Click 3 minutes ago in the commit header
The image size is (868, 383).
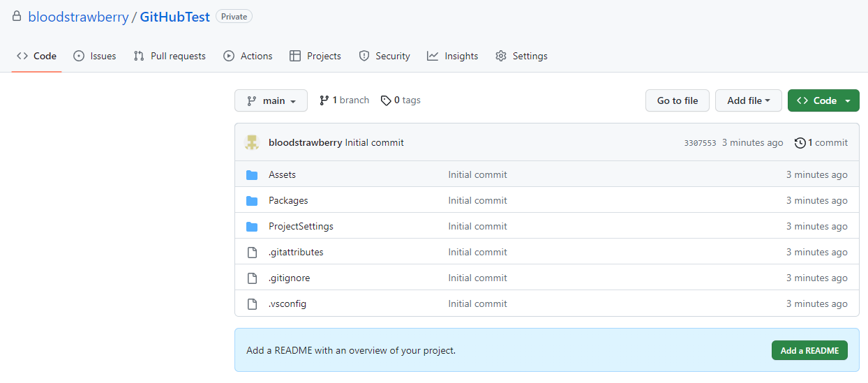pyautogui.click(x=752, y=142)
